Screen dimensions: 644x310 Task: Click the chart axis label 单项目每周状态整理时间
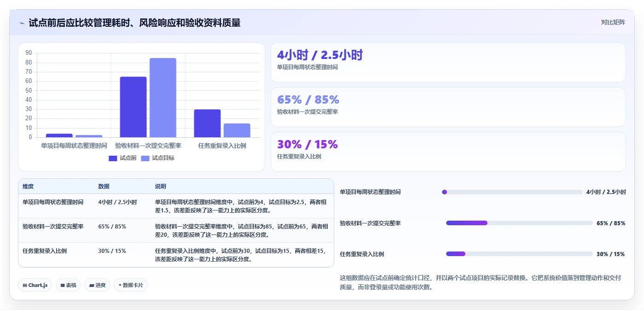(x=74, y=146)
